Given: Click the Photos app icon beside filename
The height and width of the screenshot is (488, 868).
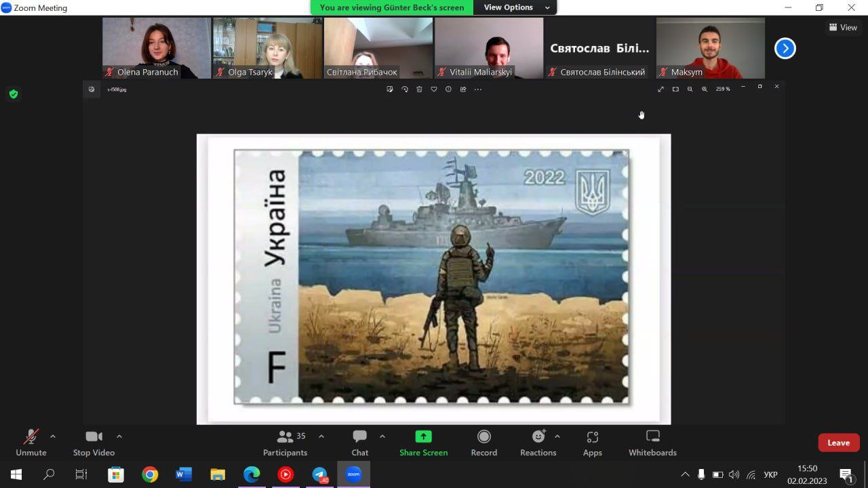Looking at the screenshot, I should pyautogui.click(x=92, y=89).
